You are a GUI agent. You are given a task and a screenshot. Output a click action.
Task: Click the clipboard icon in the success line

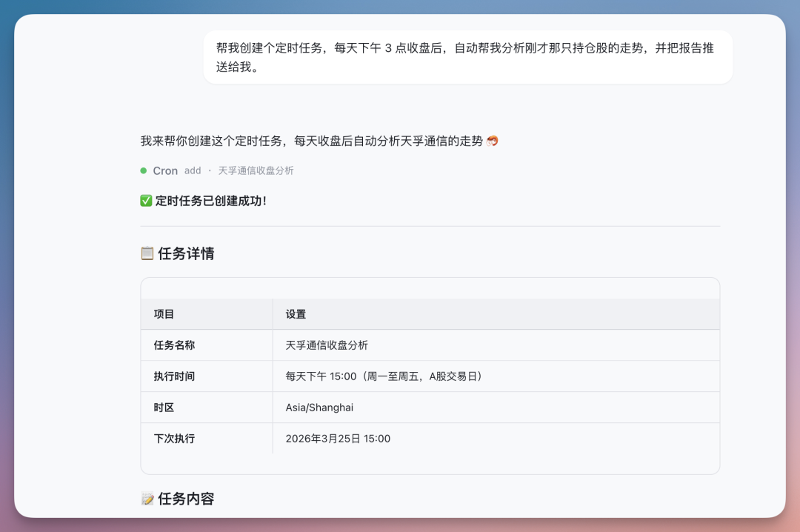coord(146,200)
